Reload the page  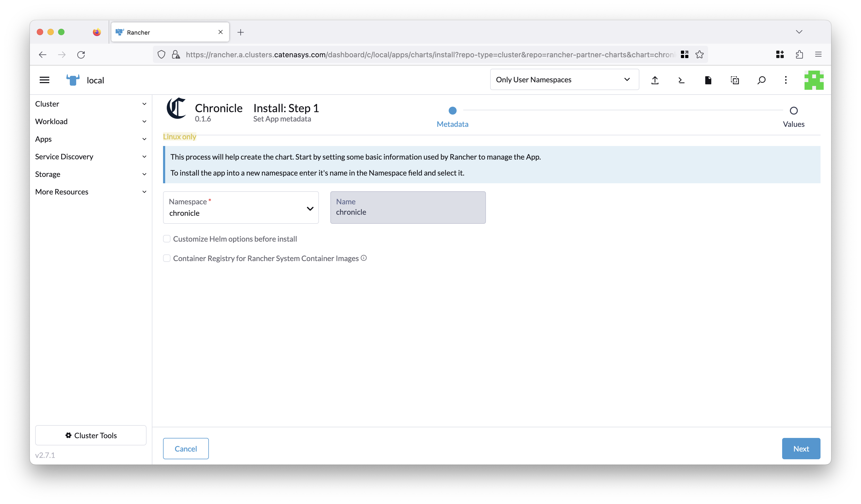(81, 55)
